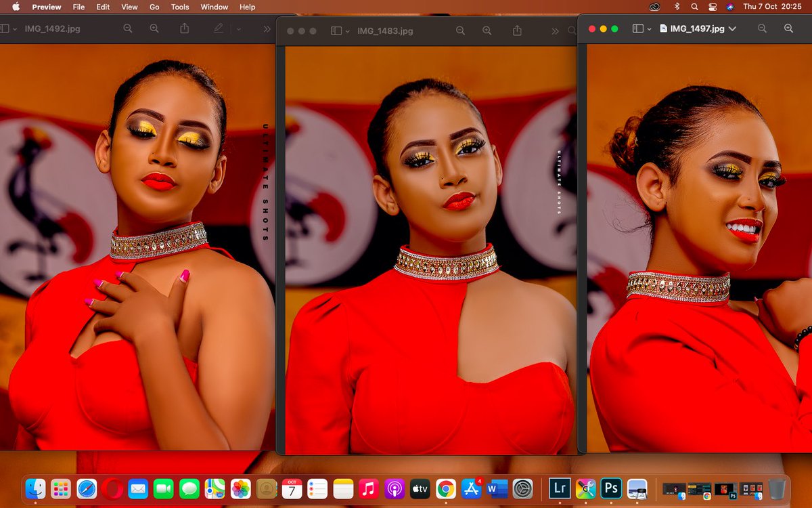Open the Help menu
The image size is (812, 508).
(248, 7)
